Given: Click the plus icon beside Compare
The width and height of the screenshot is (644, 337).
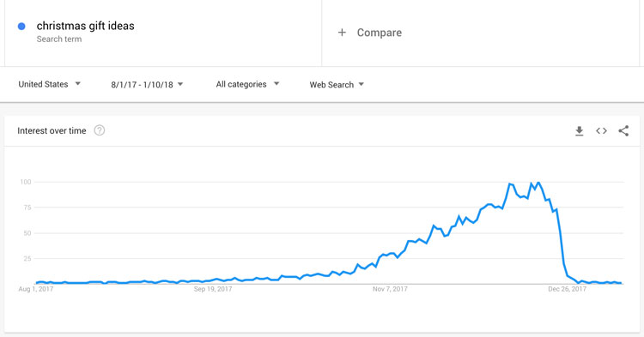Looking at the screenshot, I should (x=342, y=33).
